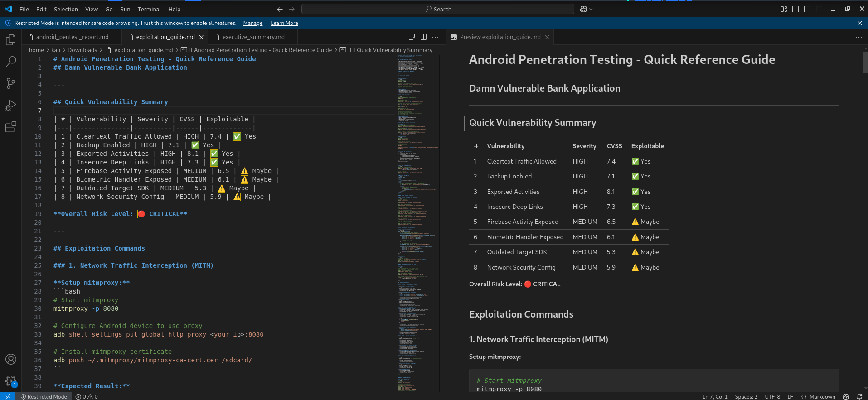This screenshot has width=868, height=400.
Task: Click the Open Preview to the Side icon
Action: tap(412, 37)
